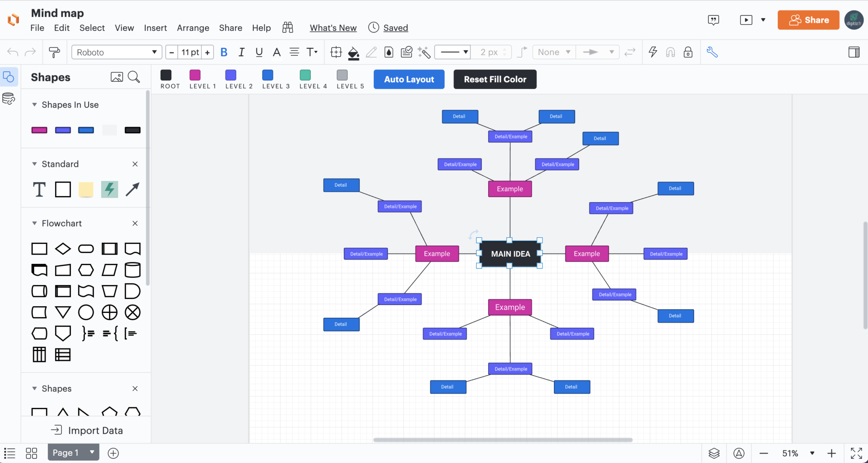
Task: Open the Arrange menu
Action: point(193,28)
